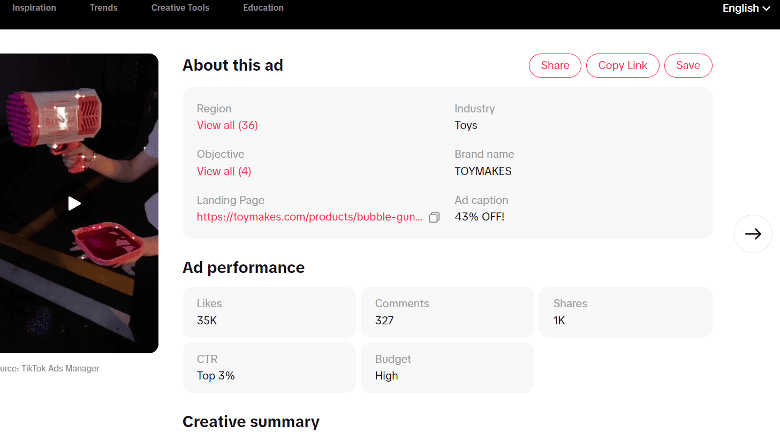Expand View all (36) regions

coord(227,125)
